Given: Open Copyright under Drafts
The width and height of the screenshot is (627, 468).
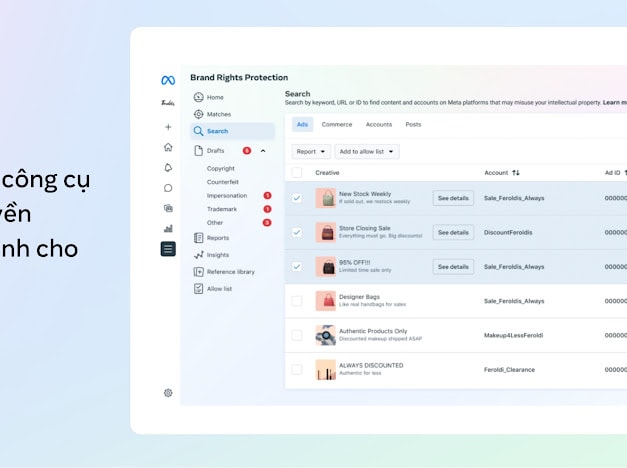Looking at the screenshot, I should tap(221, 168).
